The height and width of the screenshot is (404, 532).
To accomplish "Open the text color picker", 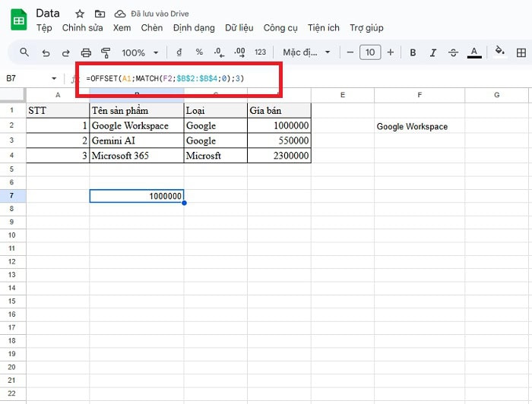I will click(x=474, y=52).
